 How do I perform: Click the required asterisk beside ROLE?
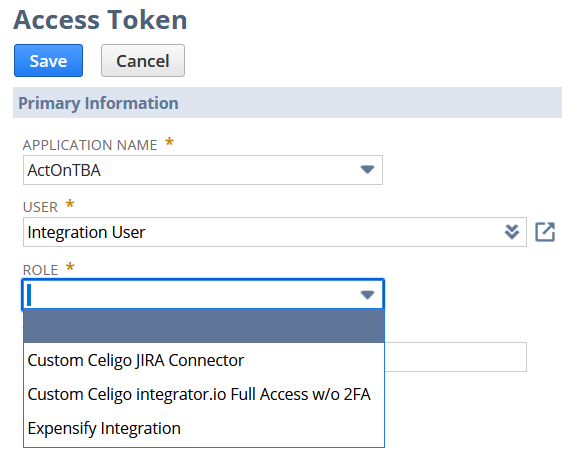click(x=70, y=267)
